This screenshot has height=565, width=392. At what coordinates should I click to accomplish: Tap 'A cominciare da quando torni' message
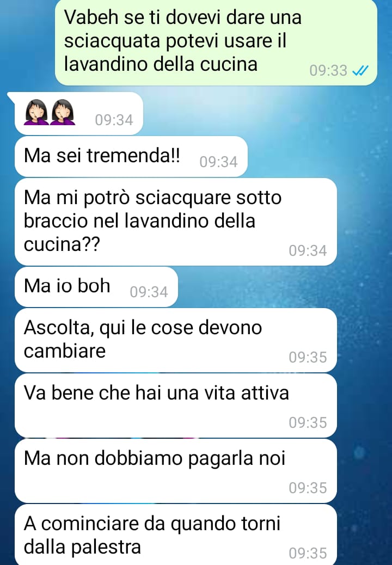(176, 535)
